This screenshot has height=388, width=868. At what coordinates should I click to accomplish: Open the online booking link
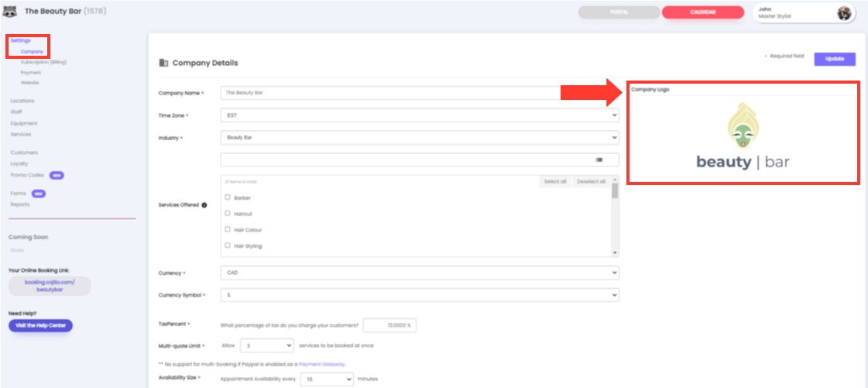[50, 286]
